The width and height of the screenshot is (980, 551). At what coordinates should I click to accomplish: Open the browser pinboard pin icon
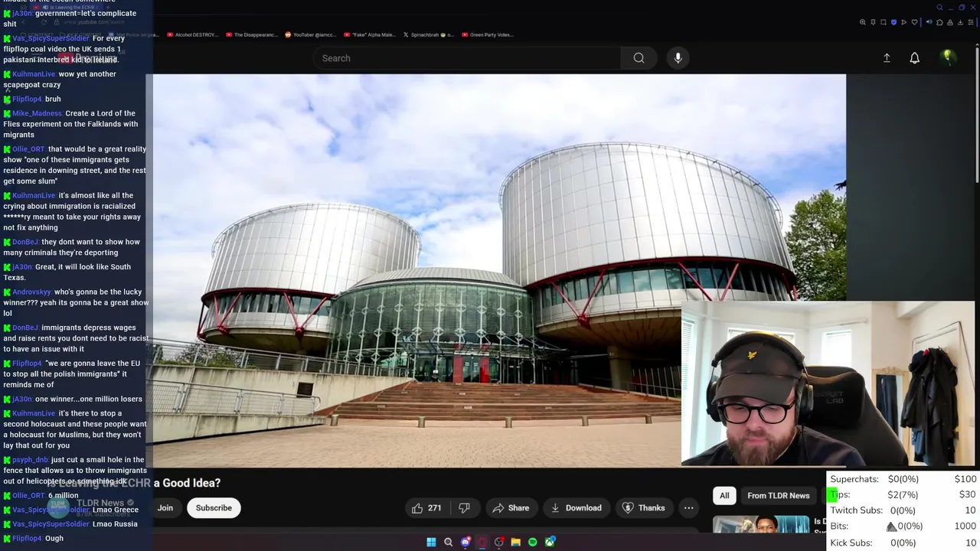pos(873,22)
